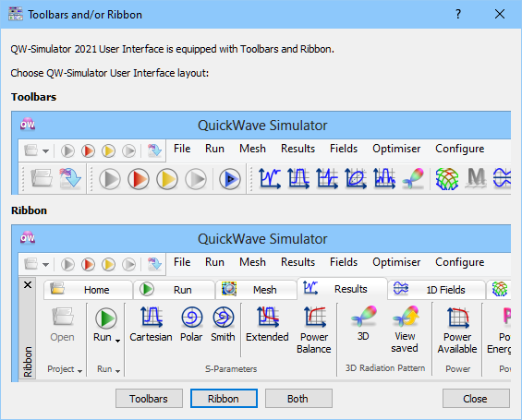Select the Results ribbon tab
This screenshot has width=522, height=420.
pyautogui.click(x=342, y=289)
